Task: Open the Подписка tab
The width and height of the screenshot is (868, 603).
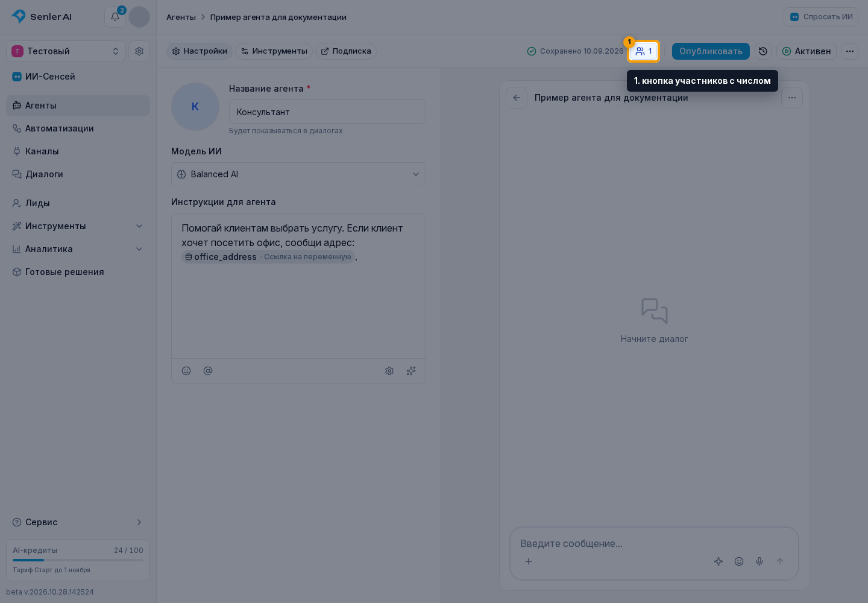Action: tap(346, 51)
